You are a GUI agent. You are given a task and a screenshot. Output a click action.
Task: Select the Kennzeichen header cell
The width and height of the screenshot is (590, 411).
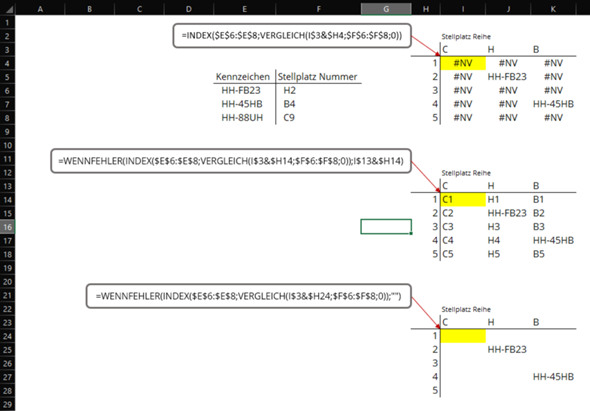tap(243, 77)
